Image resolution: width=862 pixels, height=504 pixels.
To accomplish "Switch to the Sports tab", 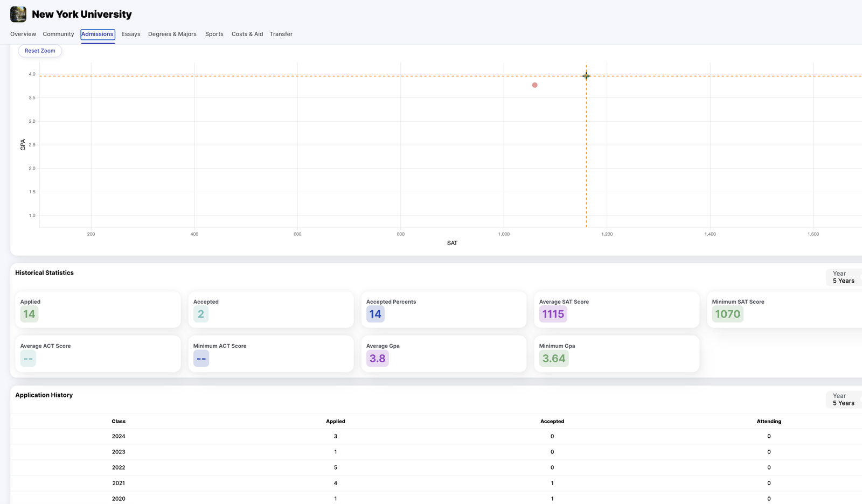I will tap(214, 34).
